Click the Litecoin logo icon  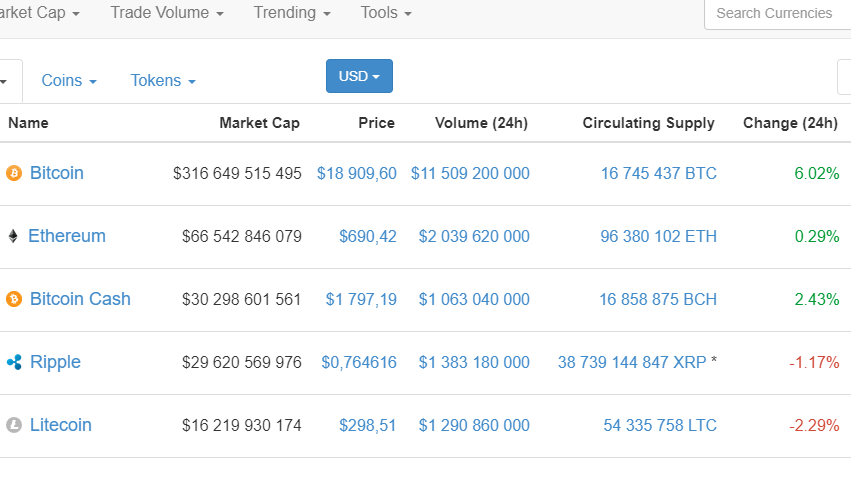[14, 425]
